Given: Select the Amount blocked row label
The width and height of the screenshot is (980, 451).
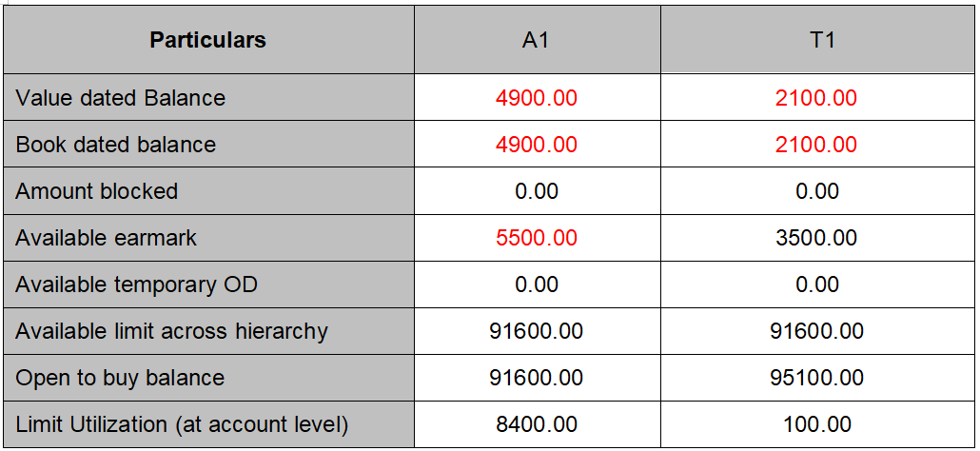Looking at the screenshot, I should pyautogui.click(x=97, y=191).
